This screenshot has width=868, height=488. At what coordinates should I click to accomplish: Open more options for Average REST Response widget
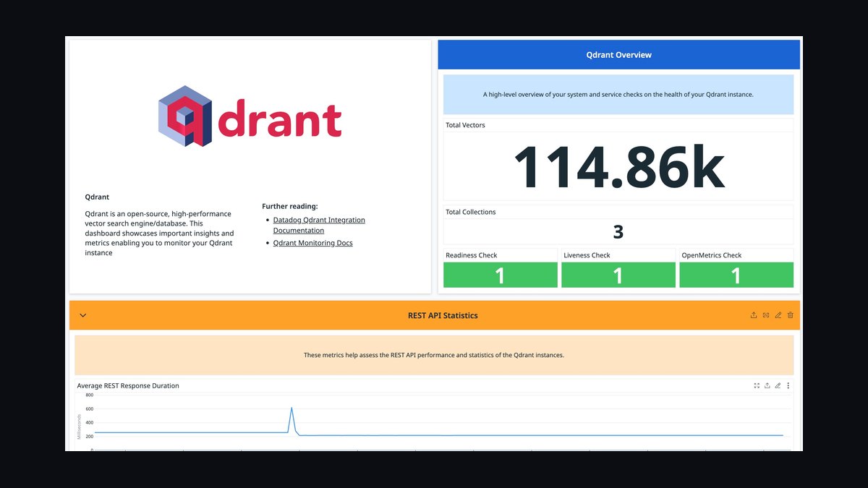pos(788,386)
